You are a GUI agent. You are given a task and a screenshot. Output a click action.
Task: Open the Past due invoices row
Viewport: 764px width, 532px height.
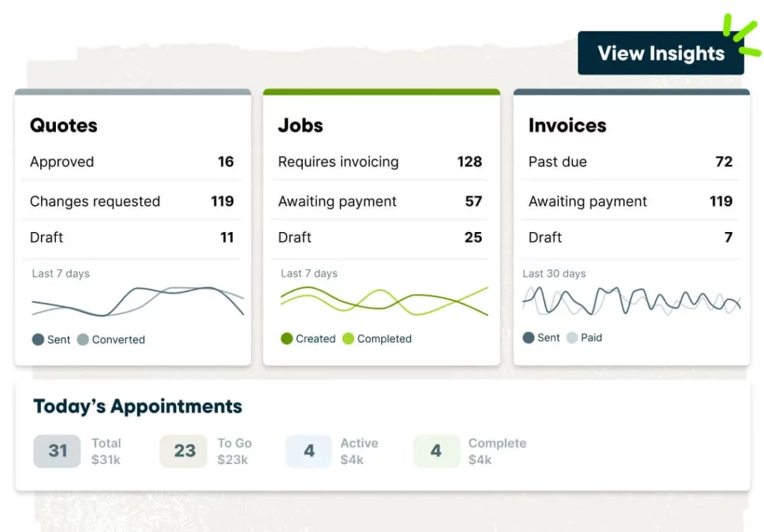click(630, 162)
